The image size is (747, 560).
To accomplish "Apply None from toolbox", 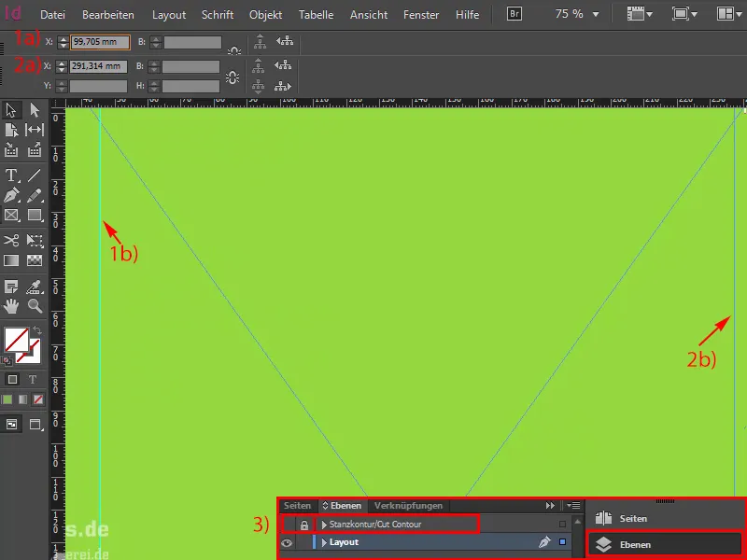I will tap(38, 399).
